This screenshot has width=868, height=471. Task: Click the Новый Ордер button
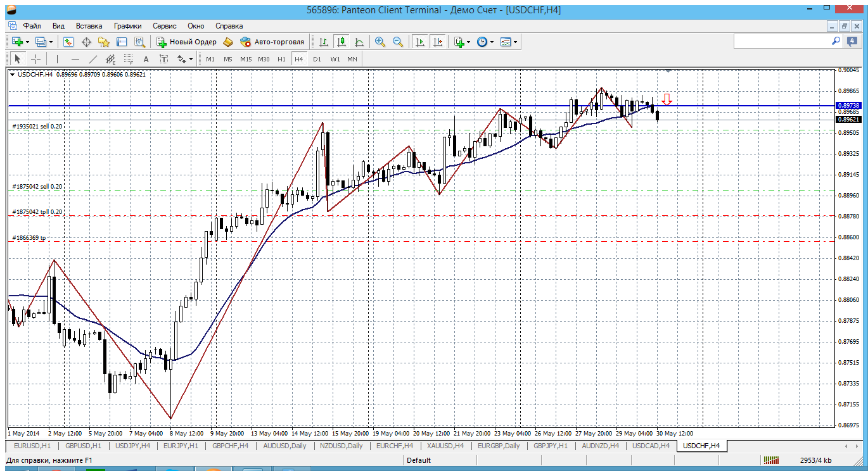[187, 42]
